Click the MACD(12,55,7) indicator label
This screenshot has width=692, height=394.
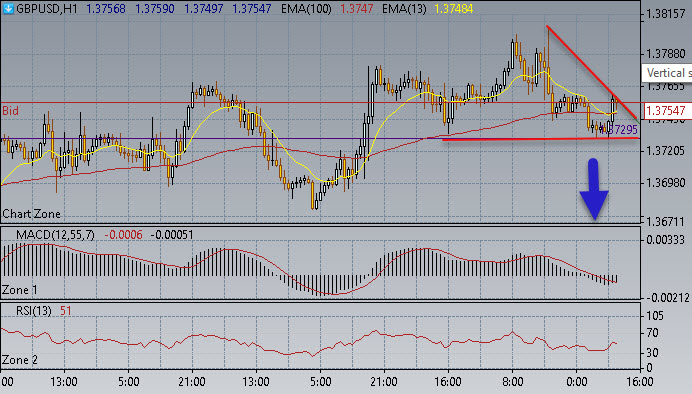pos(55,235)
